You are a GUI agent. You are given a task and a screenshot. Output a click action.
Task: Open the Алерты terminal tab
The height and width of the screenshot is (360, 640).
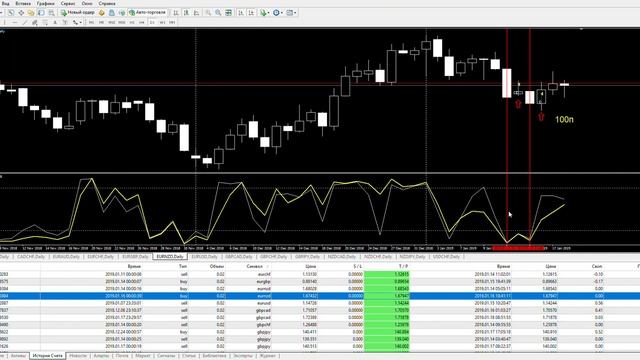pyautogui.click(x=101, y=356)
